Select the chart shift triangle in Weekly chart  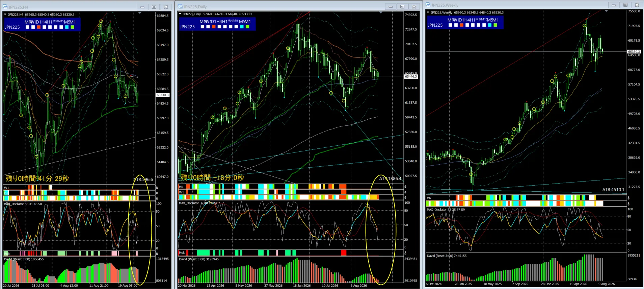[x=606, y=11]
